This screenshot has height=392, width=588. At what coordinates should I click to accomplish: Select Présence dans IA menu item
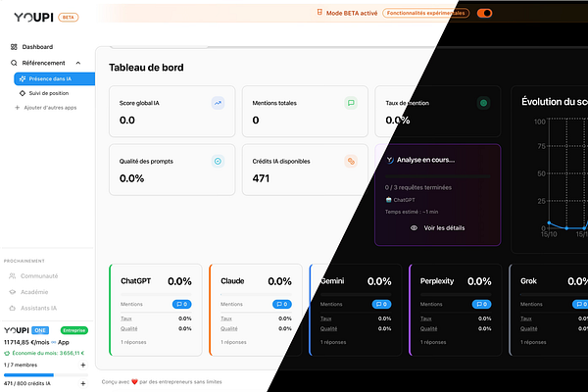point(54,78)
